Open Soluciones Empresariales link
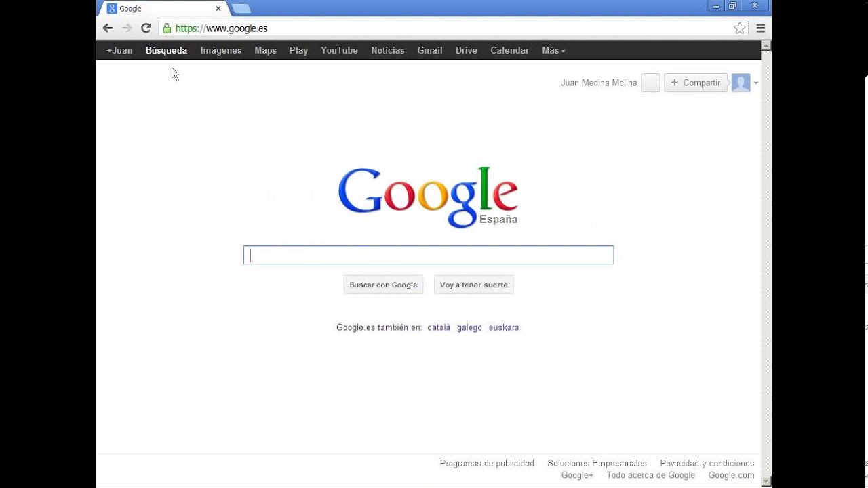868x488 pixels. point(597,464)
